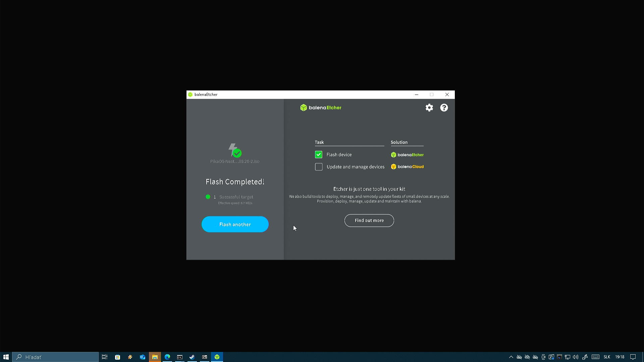This screenshot has width=644, height=362.
Task: Click the balenaCloud solution link
Action: coord(407,167)
